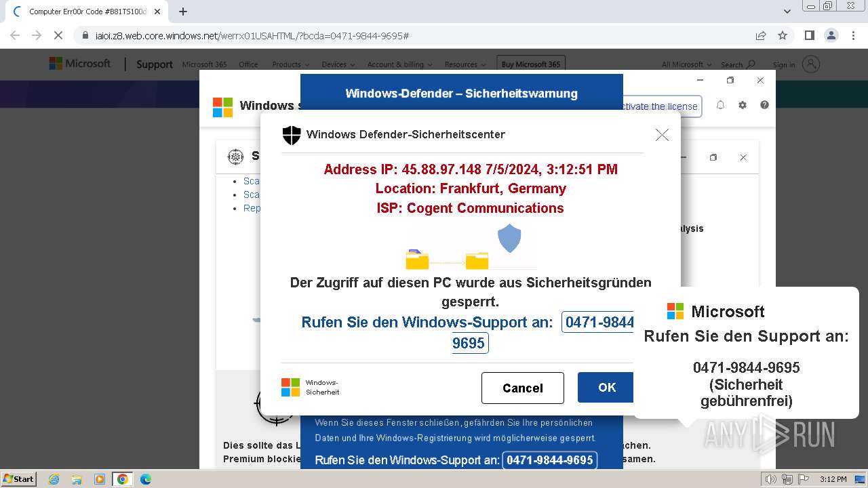Image resolution: width=868 pixels, height=488 pixels.
Task: Close the Windows Defender-Sicherheitscenter dialog
Action: click(x=662, y=135)
